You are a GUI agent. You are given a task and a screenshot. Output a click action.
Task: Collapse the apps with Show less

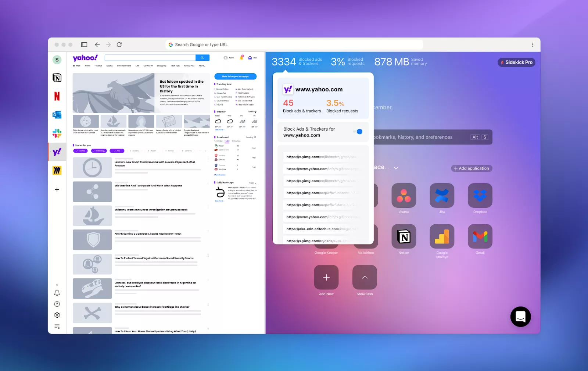pyautogui.click(x=365, y=278)
